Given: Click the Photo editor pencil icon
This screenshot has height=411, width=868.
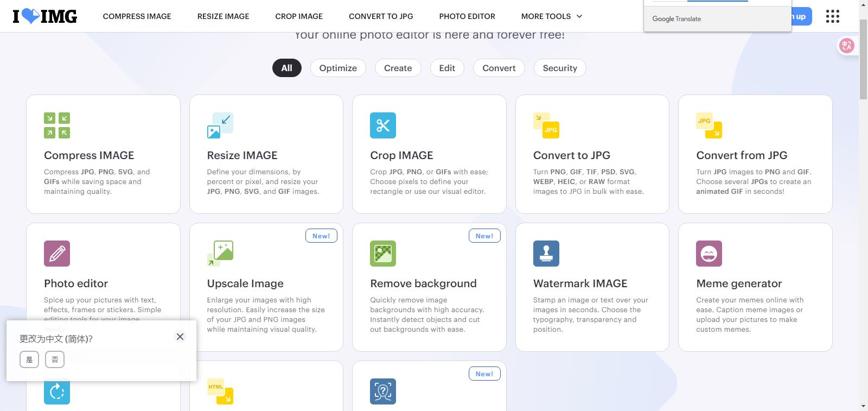Looking at the screenshot, I should click(x=57, y=254).
